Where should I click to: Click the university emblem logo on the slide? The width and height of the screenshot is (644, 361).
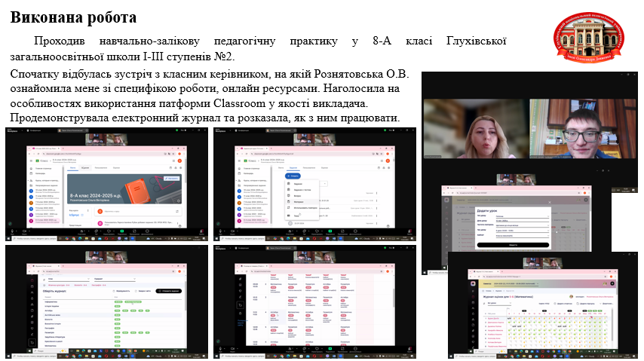589,38
